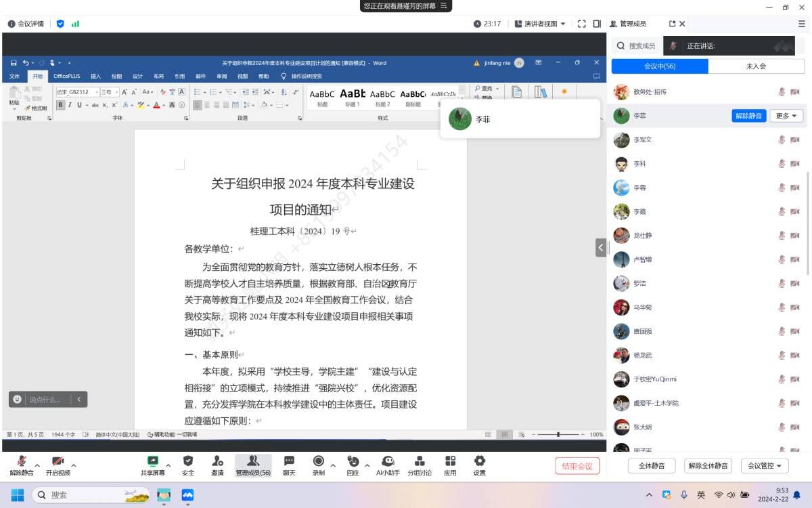Expand the 演讲者视图 view dropdown
812x508 pixels.
point(540,24)
